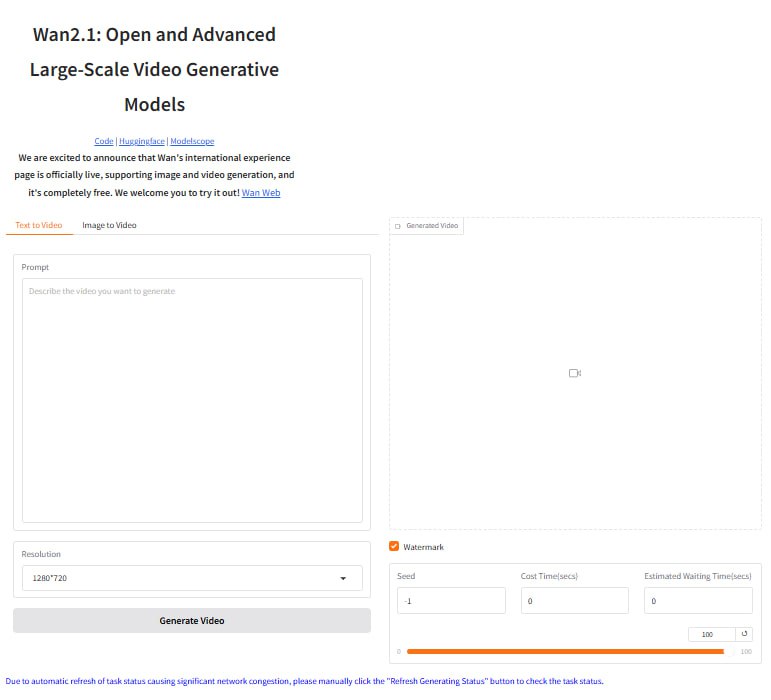Visit the Modelscope link
The image size is (771, 700).
[192, 141]
